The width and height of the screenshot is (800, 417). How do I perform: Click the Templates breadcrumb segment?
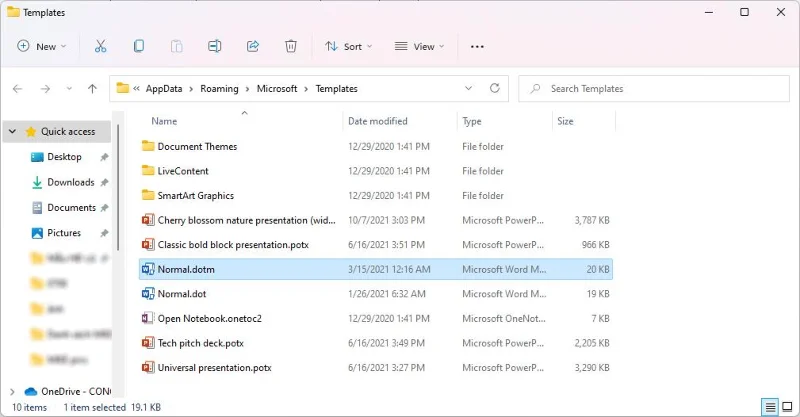[x=337, y=88]
